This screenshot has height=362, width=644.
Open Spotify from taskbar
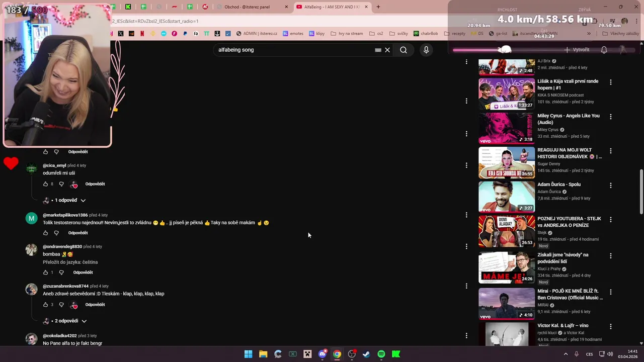pyautogui.click(x=381, y=354)
